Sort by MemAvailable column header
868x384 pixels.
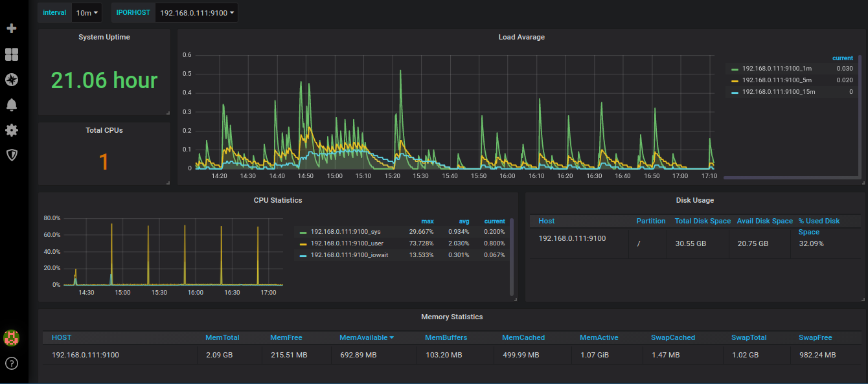point(367,337)
